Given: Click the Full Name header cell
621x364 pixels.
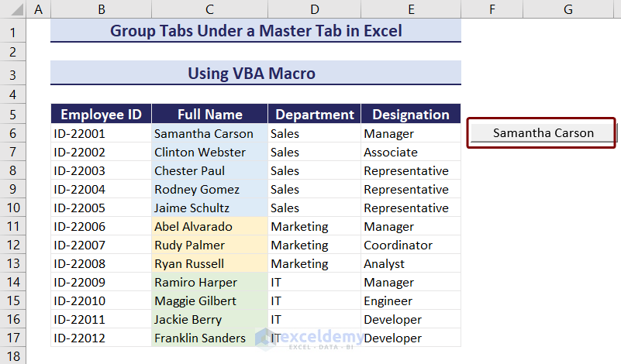Looking at the screenshot, I should pyautogui.click(x=209, y=115).
